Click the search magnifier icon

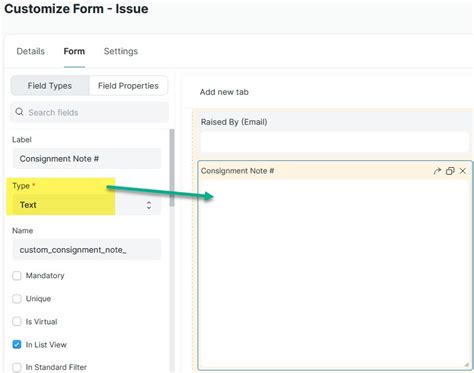[19, 112]
